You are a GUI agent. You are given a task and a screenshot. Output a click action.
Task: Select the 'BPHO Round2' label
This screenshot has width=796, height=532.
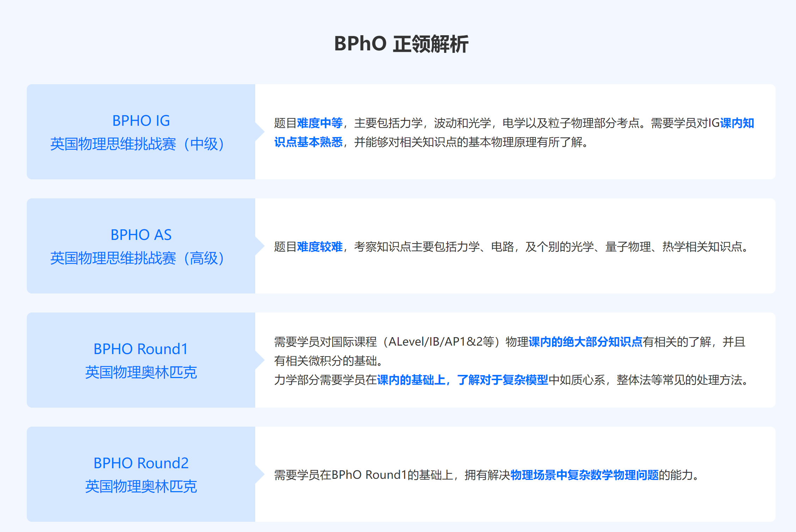(x=141, y=463)
